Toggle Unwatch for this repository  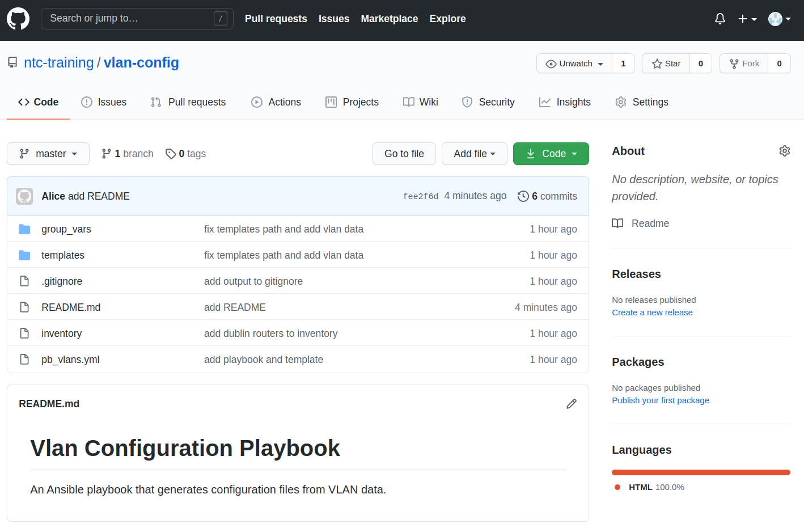(574, 64)
